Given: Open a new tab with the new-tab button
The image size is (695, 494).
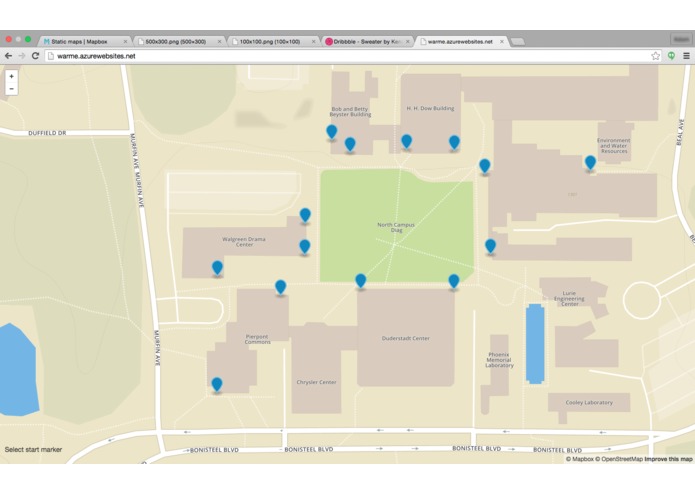Looking at the screenshot, I should point(518,42).
